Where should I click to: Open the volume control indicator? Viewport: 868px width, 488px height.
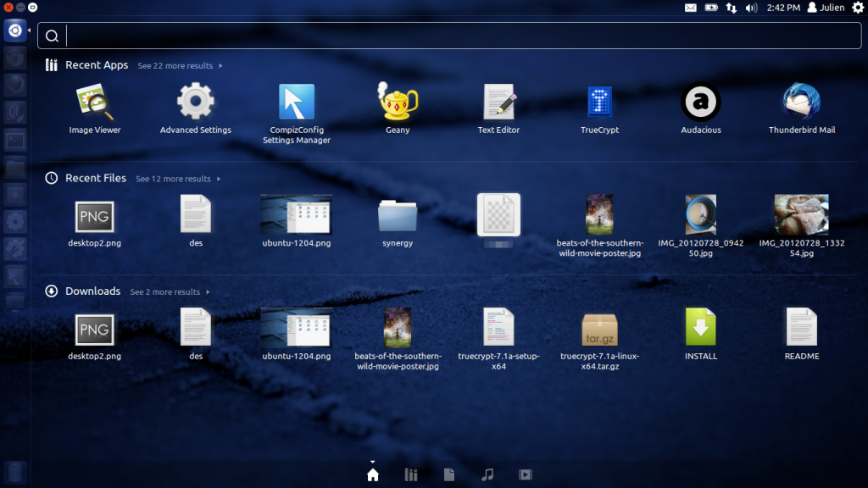751,8
